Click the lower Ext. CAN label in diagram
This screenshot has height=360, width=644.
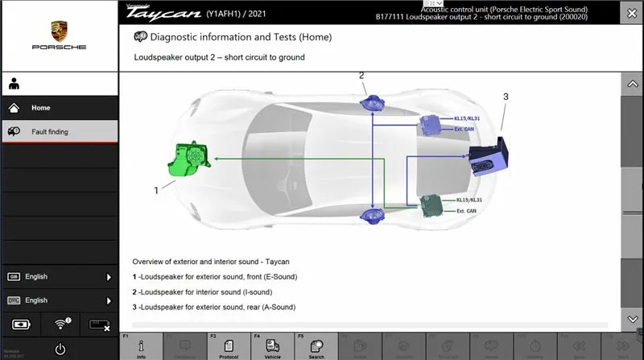(x=467, y=211)
